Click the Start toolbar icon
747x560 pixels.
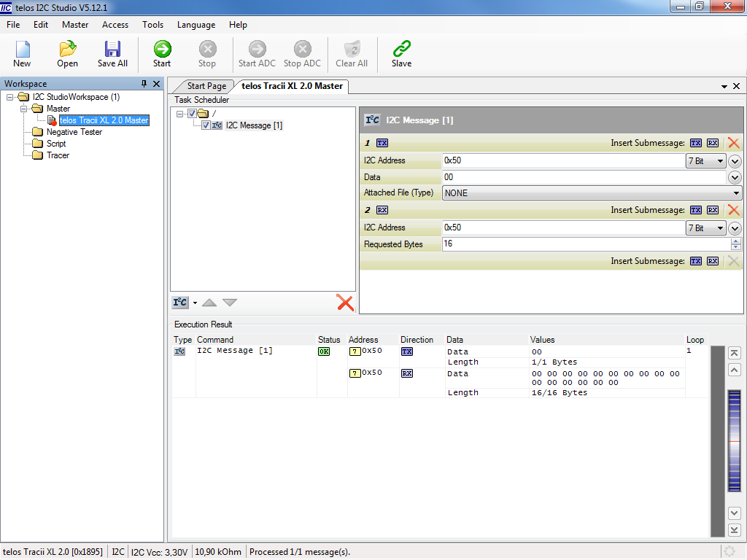[x=162, y=54]
